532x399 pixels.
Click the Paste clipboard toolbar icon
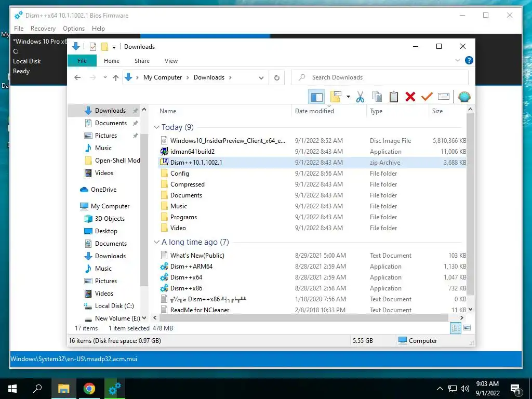pyautogui.click(x=394, y=97)
